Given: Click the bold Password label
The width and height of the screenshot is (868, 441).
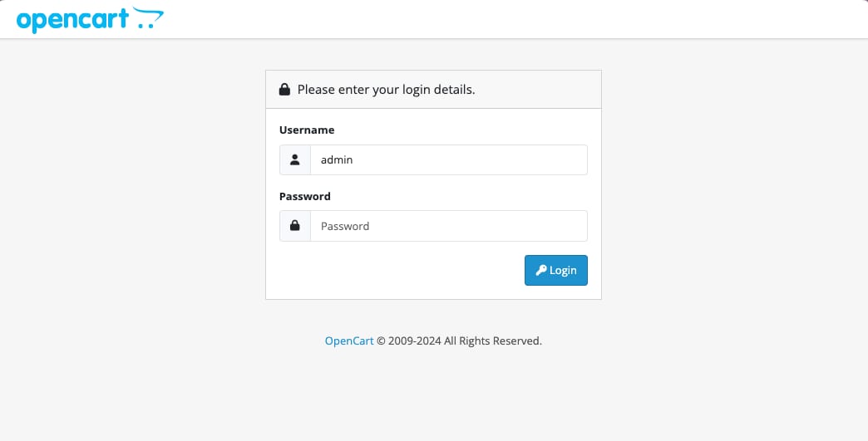Looking at the screenshot, I should pyautogui.click(x=305, y=197).
